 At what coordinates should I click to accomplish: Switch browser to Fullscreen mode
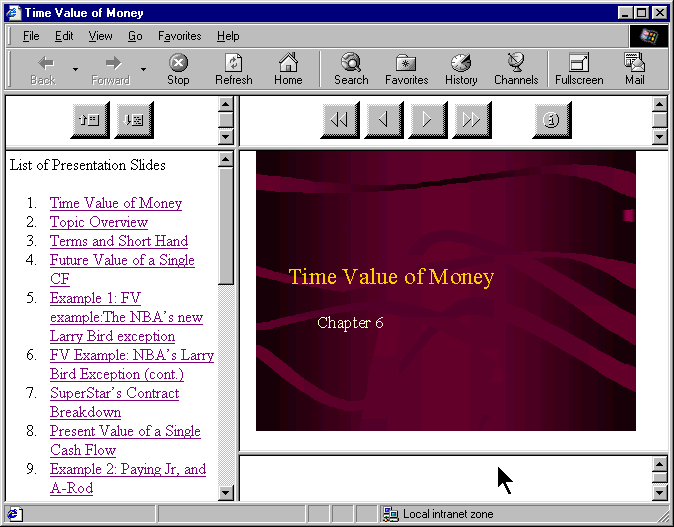click(x=579, y=69)
